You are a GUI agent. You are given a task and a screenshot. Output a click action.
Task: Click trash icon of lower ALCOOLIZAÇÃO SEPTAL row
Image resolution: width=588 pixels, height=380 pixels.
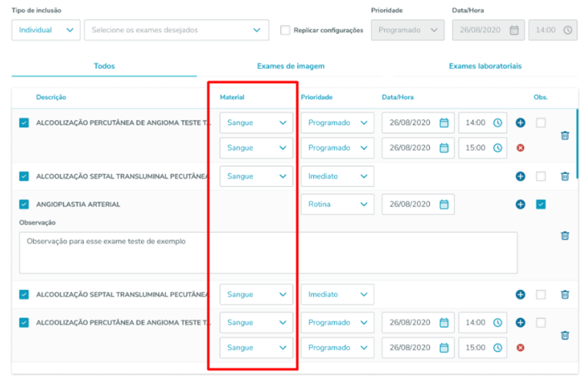point(564,295)
